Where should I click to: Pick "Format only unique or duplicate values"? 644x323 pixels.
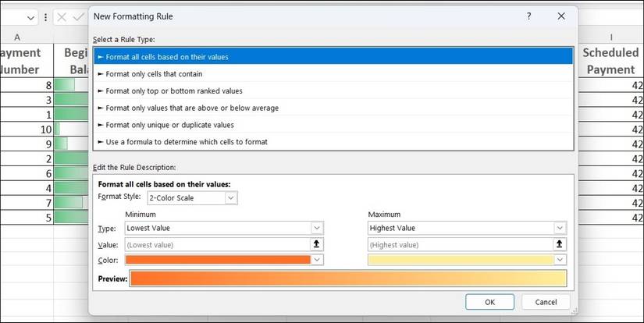point(170,125)
